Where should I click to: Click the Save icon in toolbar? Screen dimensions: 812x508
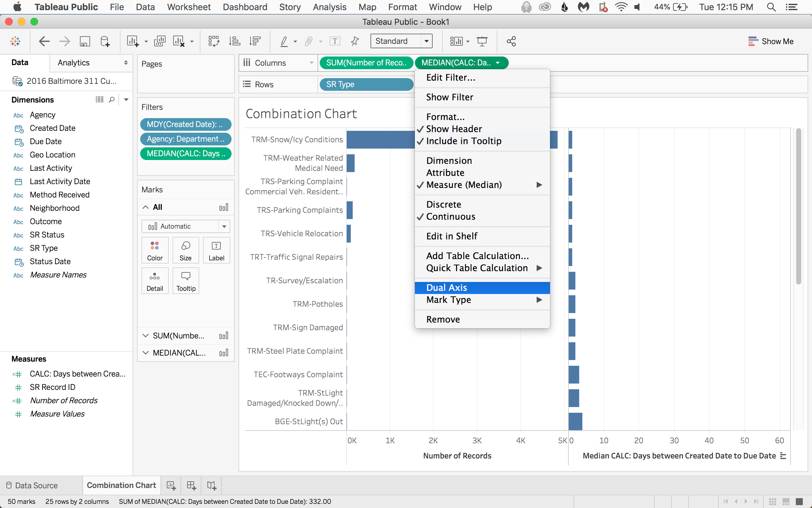[x=85, y=41]
